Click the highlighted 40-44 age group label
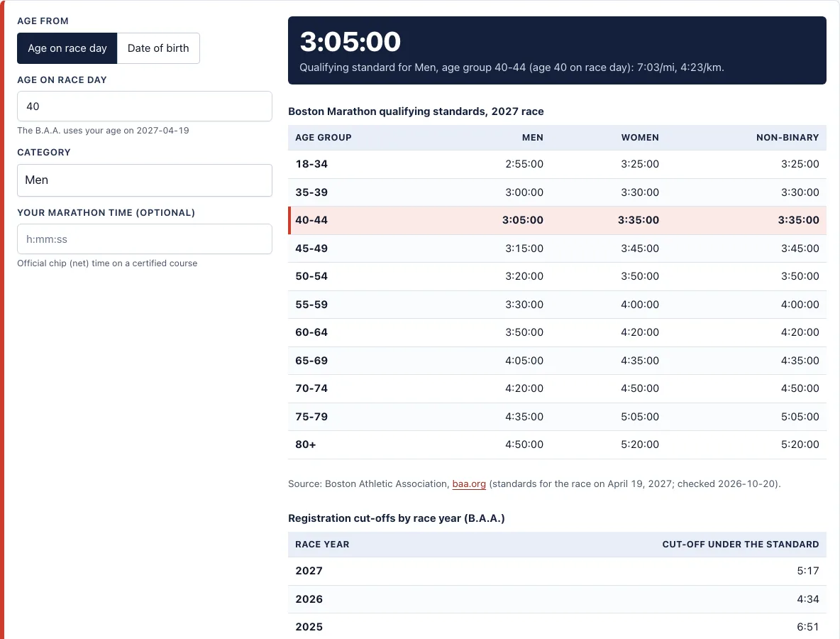 [311, 220]
